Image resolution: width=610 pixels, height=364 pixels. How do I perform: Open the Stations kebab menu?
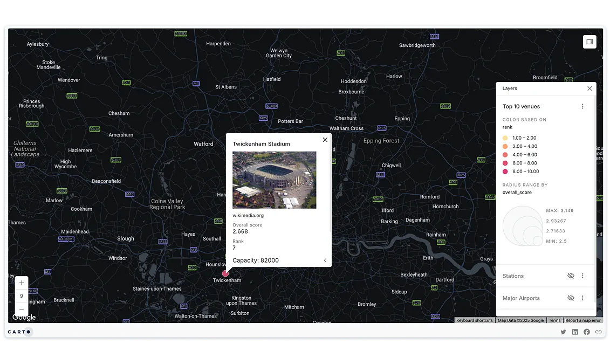582,276
